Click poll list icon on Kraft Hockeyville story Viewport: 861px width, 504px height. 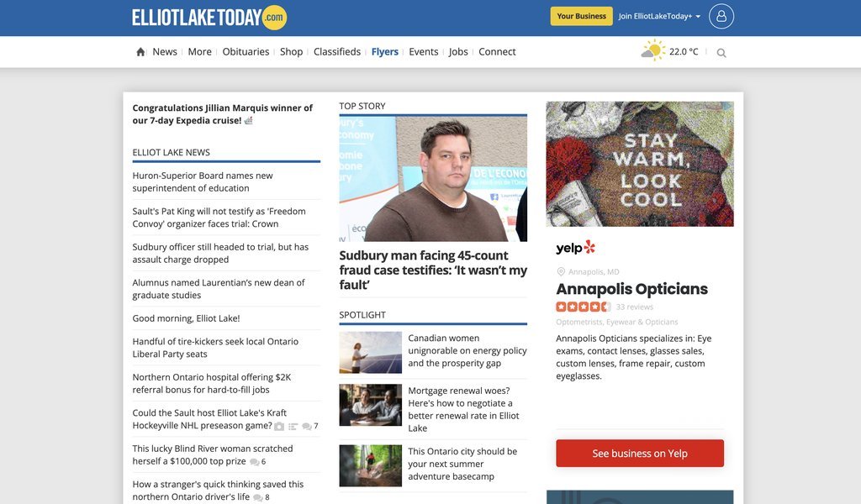tap(293, 426)
